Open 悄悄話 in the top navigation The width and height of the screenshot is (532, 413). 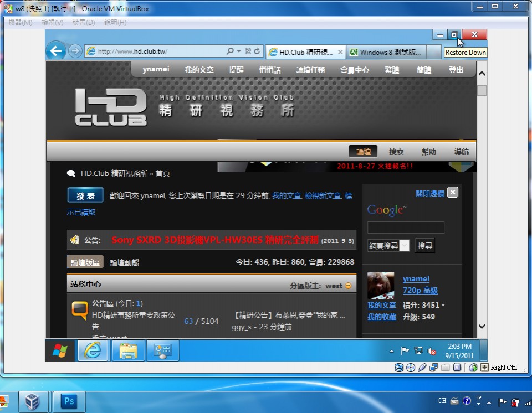270,70
